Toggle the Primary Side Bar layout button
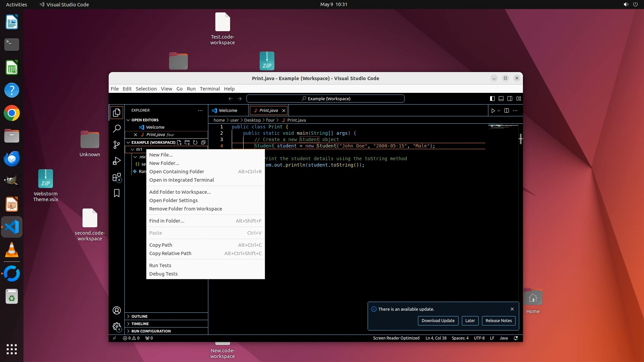The width and height of the screenshot is (644, 362). [x=492, y=99]
